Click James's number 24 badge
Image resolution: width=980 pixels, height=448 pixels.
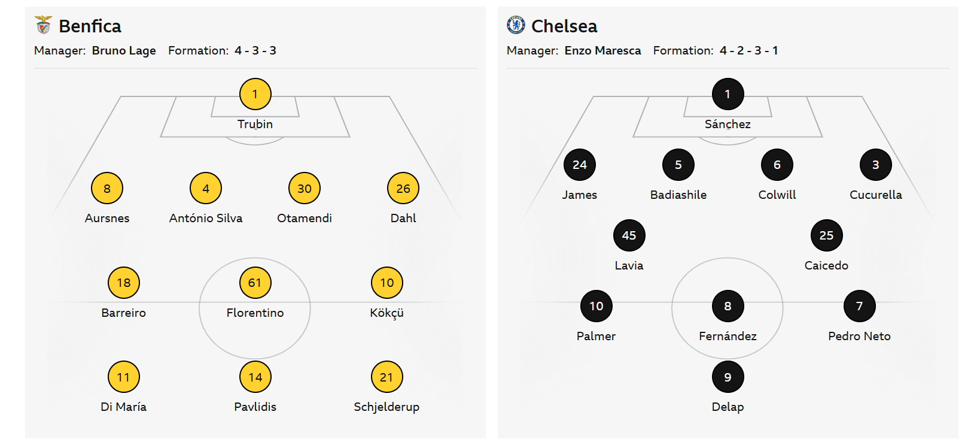click(x=580, y=165)
